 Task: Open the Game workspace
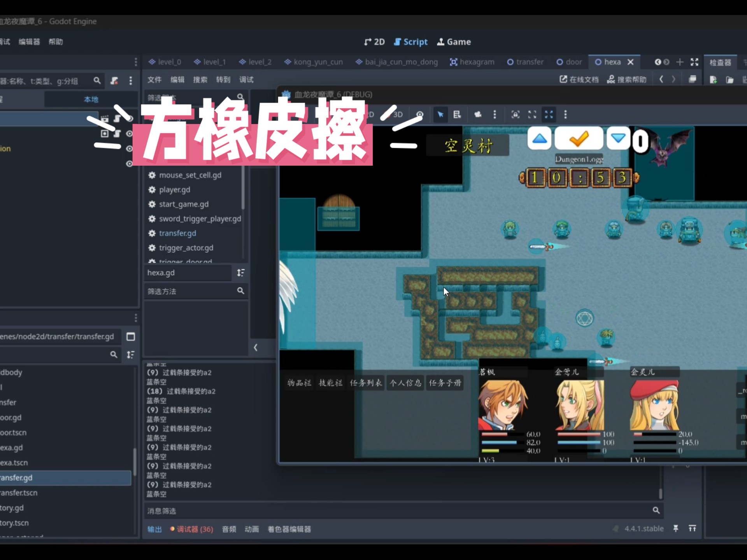click(454, 42)
